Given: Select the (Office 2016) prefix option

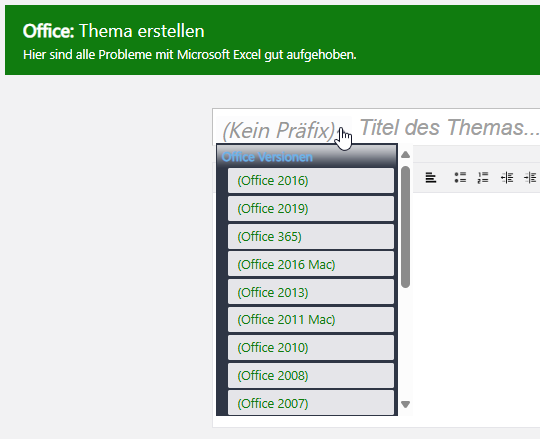Looking at the screenshot, I should click(311, 180).
